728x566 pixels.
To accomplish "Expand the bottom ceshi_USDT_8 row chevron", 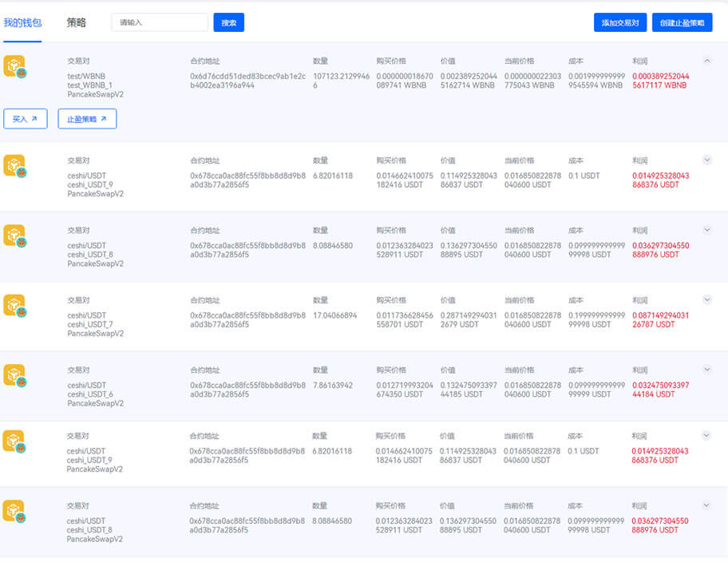I will [x=706, y=505].
